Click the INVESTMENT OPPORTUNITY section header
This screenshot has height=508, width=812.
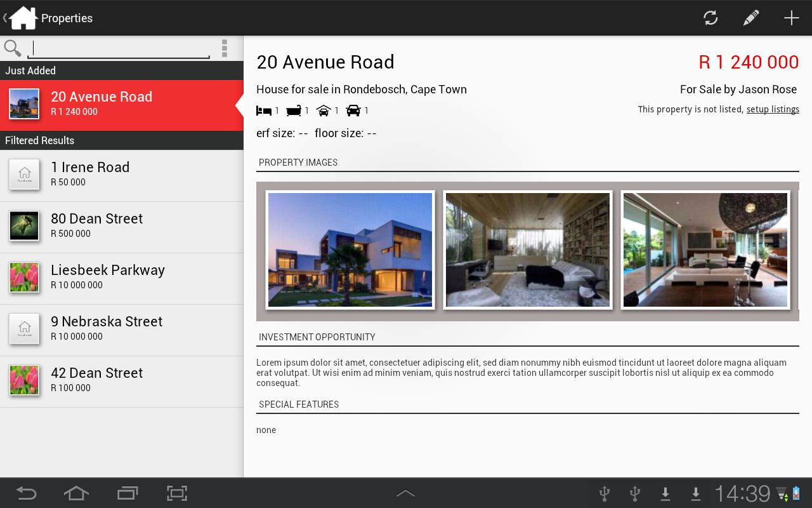pyautogui.click(x=317, y=337)
